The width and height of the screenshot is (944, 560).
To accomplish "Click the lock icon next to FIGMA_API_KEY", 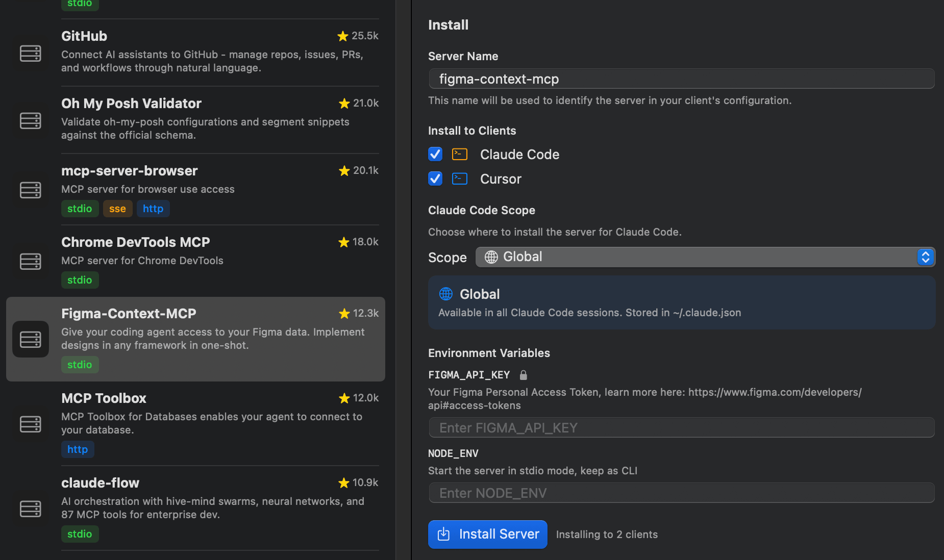I will (524, 375).
